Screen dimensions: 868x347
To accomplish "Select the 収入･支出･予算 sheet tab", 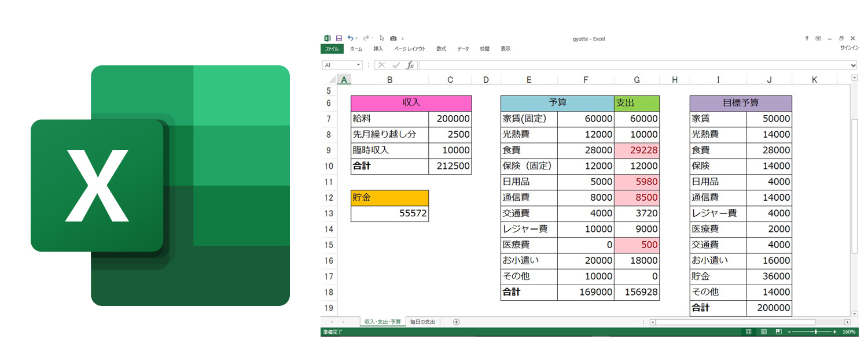I will [x=381, y=322].
